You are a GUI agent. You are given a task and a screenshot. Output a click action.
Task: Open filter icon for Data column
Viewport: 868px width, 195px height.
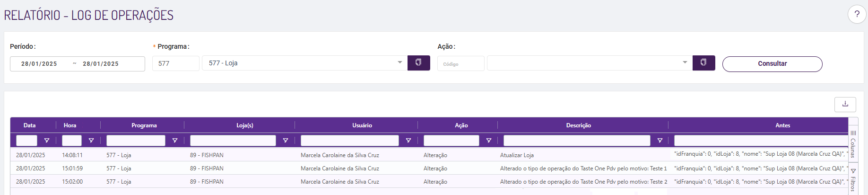click(x=47, y=141)
